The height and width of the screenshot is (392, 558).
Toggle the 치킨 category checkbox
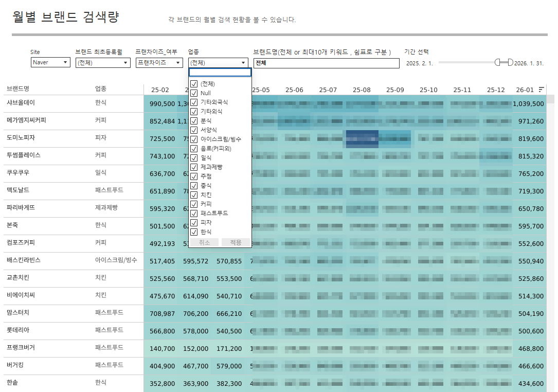[x=194, y=195]
